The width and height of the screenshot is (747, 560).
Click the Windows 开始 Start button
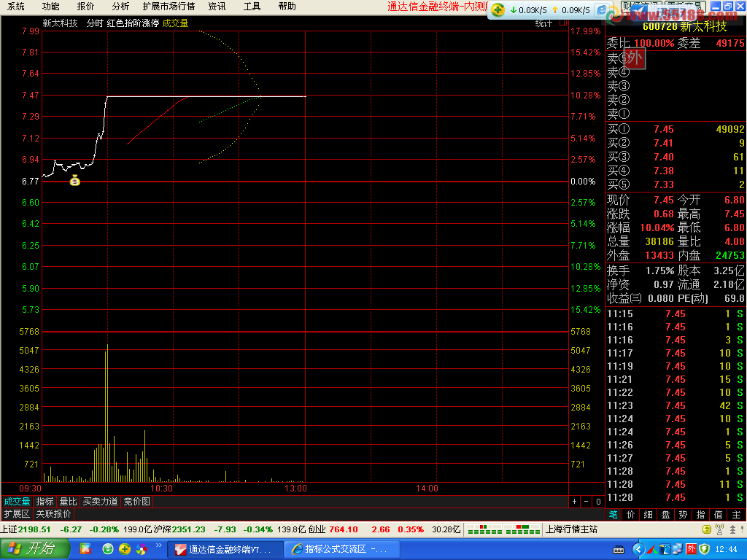click(x=35, y=549)
